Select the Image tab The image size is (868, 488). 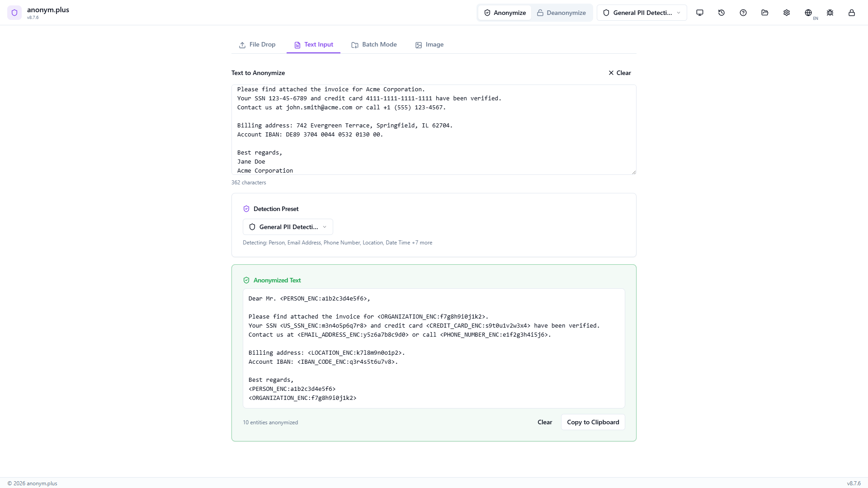(x=429, y=45)
